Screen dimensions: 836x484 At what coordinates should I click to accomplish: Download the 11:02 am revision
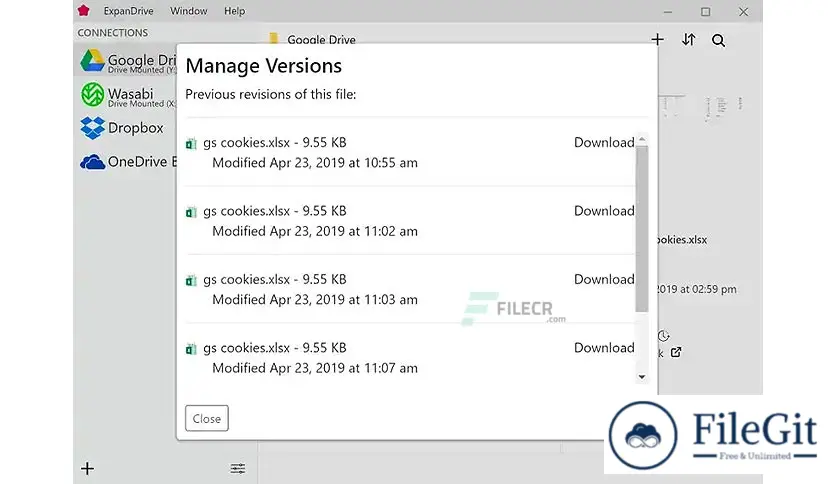point(604,211)
